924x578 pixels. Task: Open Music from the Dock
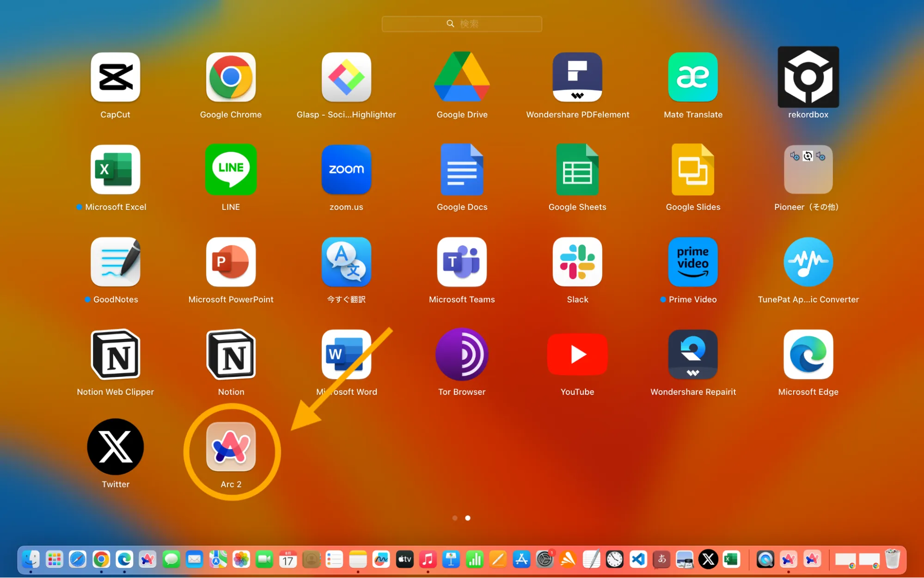tap(428, 560)
